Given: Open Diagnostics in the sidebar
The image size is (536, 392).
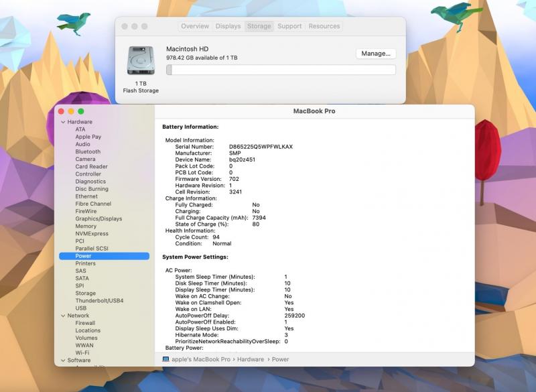Looking at the screenshot, I should (90, 182).
